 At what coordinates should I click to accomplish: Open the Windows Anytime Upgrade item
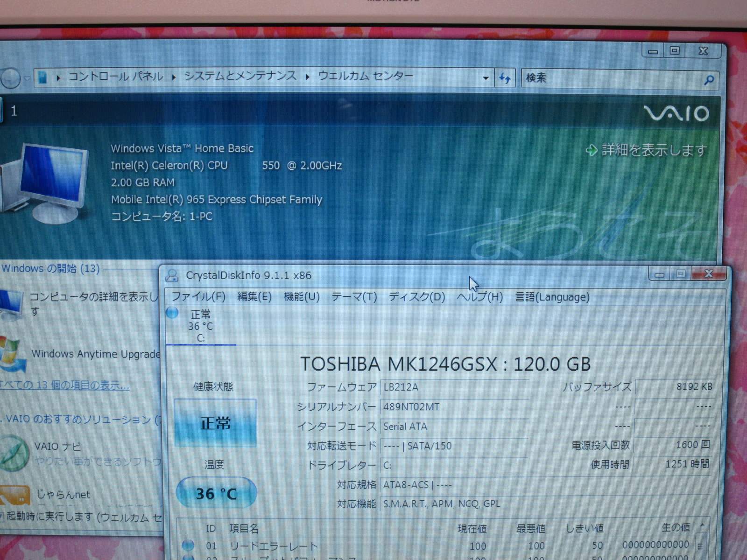coord(95,354)
